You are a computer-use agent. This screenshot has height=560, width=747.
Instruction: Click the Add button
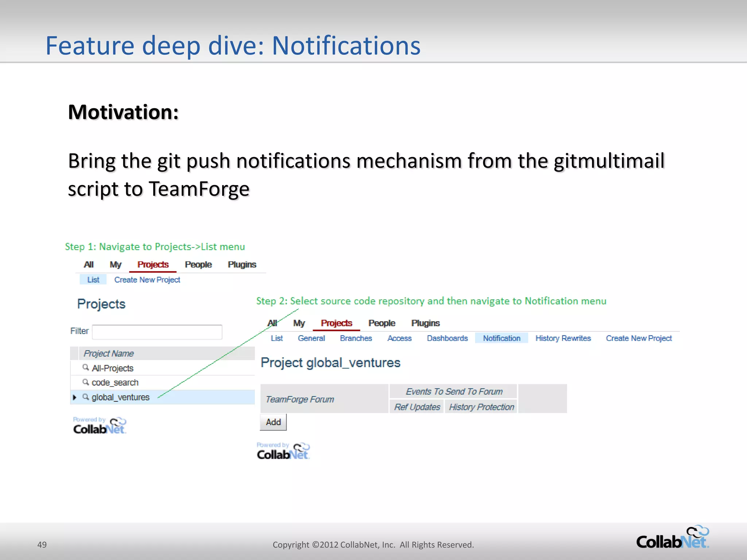[273, 422]
